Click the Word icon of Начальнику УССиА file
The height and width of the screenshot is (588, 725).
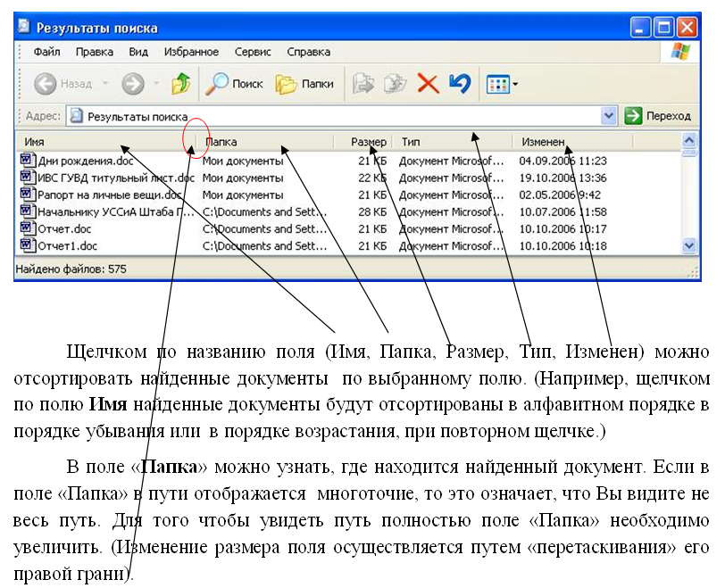tap(28, 211)
